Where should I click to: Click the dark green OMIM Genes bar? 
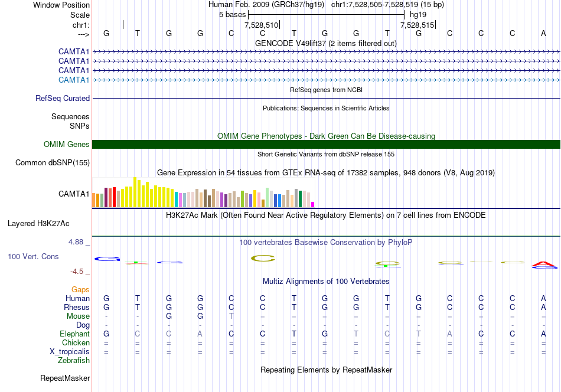(326, 144)
